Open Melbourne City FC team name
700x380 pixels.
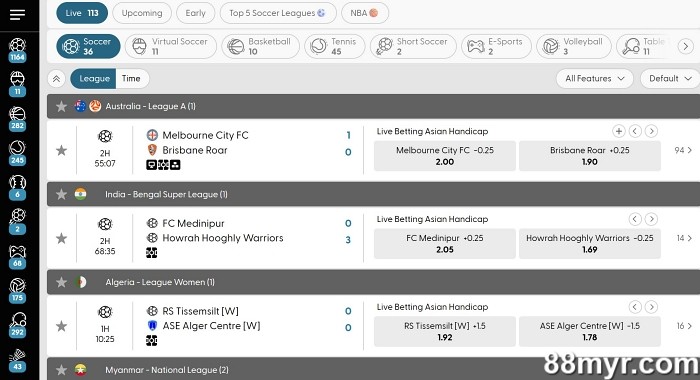(205, 135)
